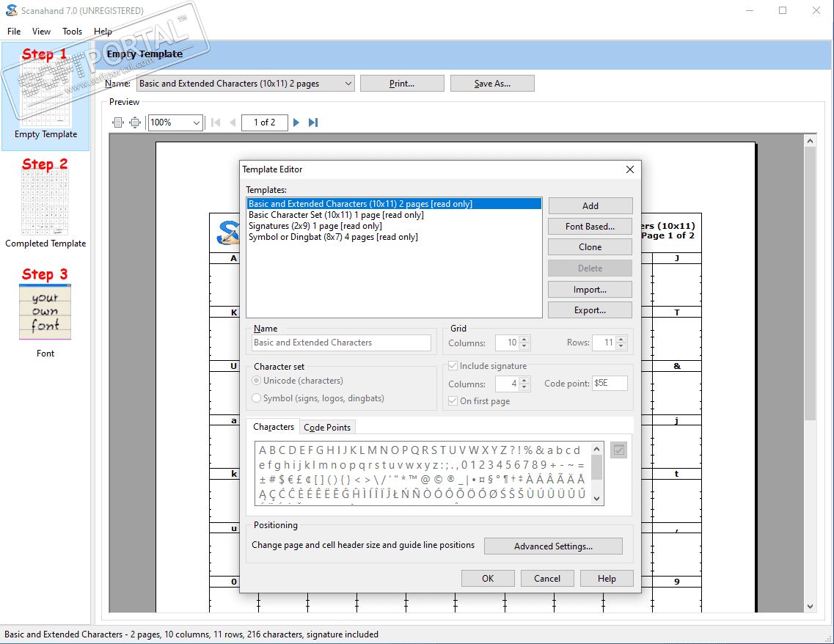Click scroll-down arrow in characters box

pos(597,498)
